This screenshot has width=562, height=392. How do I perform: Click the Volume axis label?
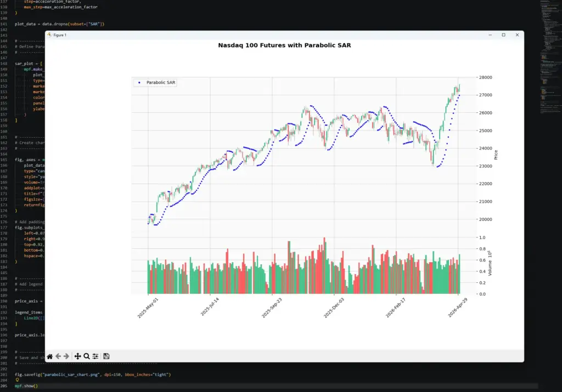(x=490, y=263)
